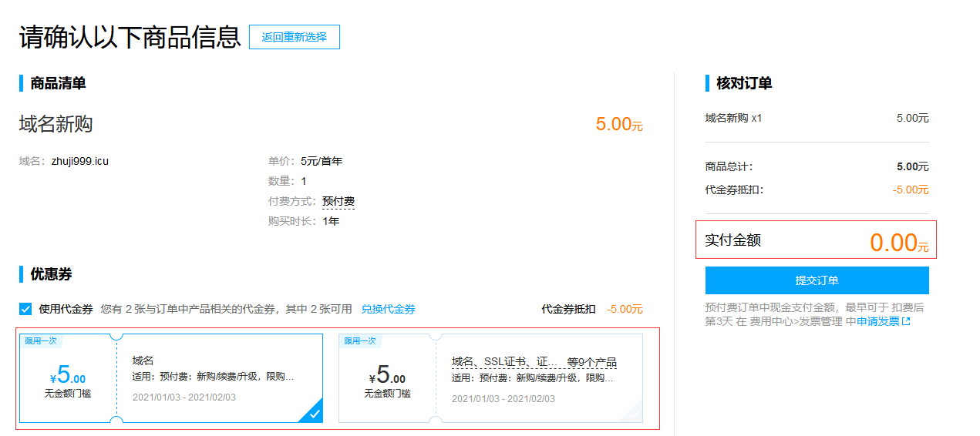Screen dimensions: 980x436
Task: Click domain name zhuji999.icu
Action: tap(80, 161)
